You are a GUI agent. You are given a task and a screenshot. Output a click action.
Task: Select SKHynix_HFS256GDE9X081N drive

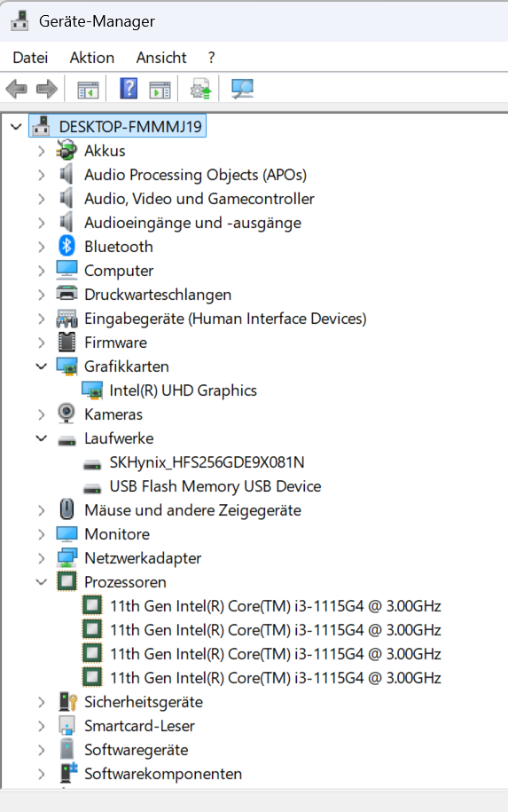[207, 462]
